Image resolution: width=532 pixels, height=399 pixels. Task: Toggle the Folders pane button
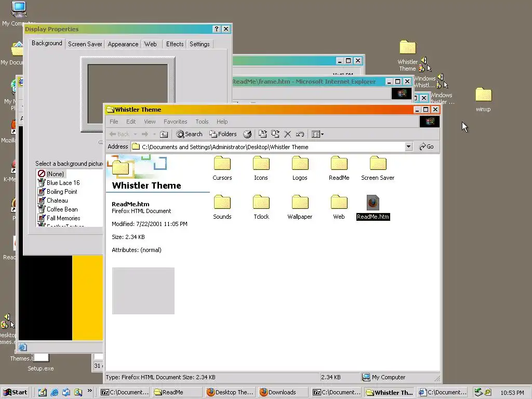pyautogui.click(x=223, y=135)
